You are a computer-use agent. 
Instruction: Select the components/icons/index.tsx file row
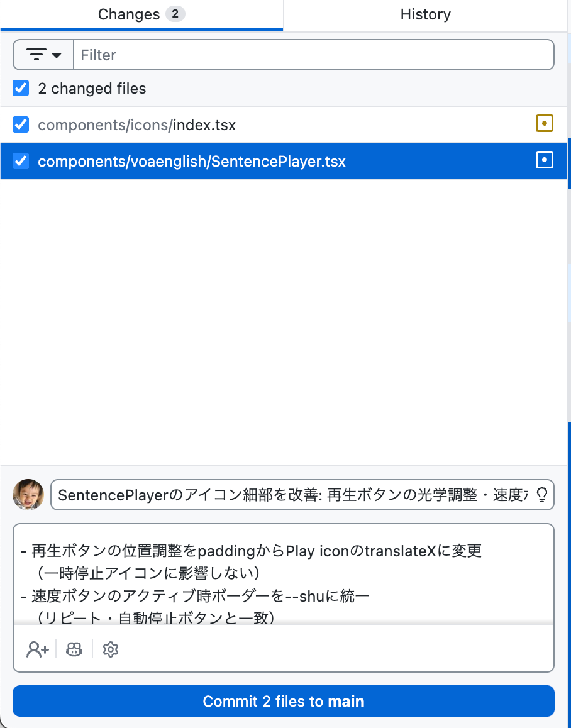click(284, 124)
